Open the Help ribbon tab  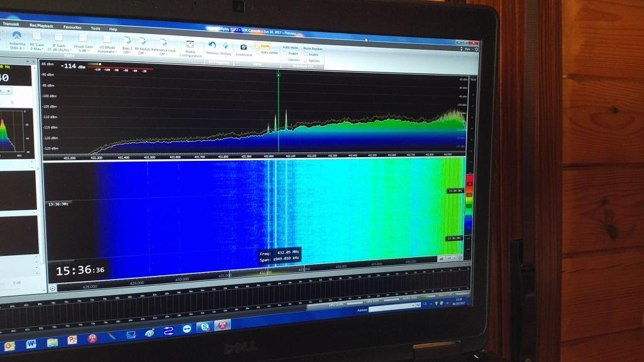(113, 29)
